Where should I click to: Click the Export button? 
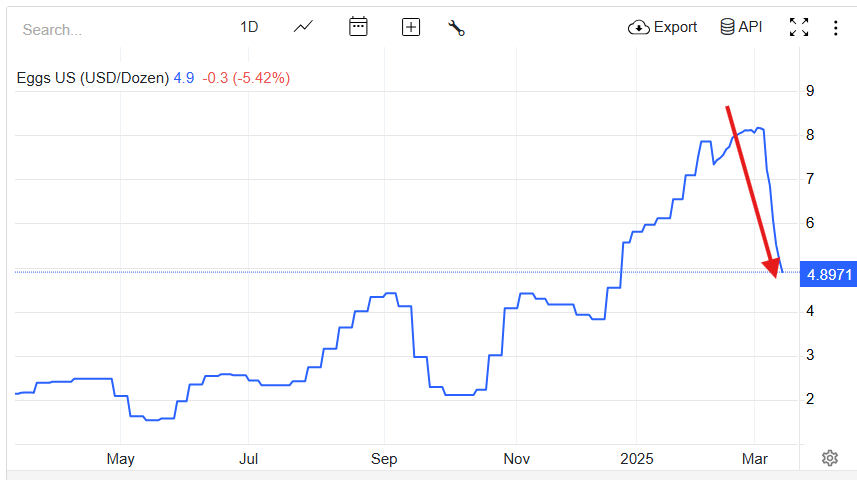(662, 27)
